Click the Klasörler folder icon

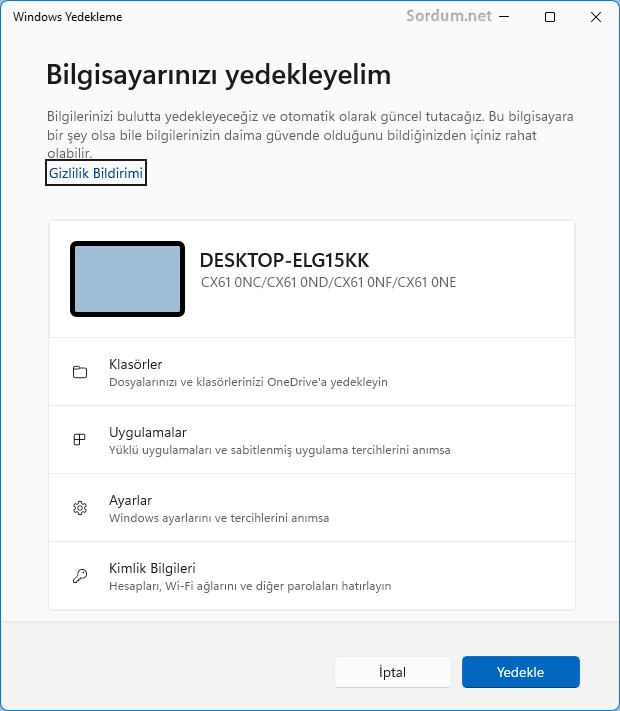point(80,372)
